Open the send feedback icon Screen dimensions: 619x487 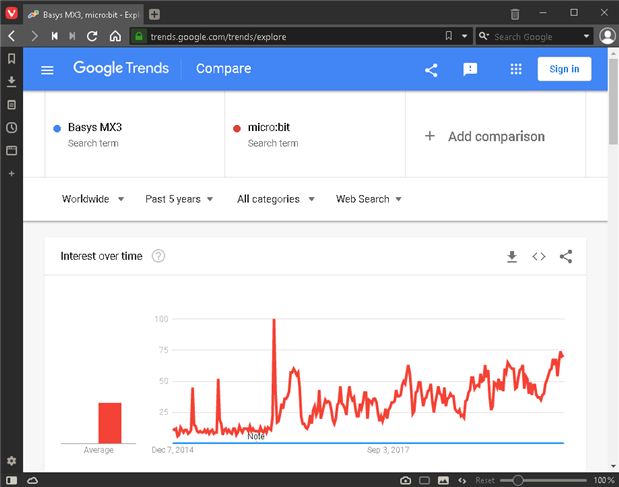470,70
